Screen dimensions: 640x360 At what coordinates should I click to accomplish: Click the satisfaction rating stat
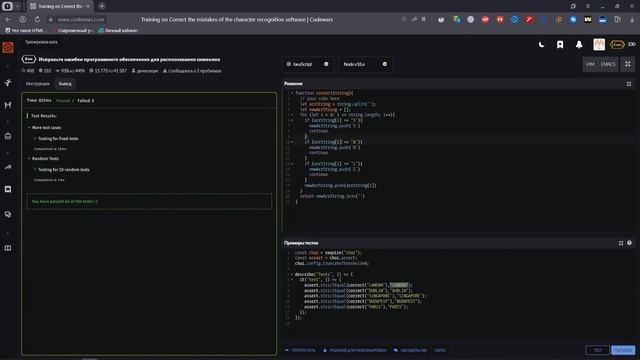(70, 71)
